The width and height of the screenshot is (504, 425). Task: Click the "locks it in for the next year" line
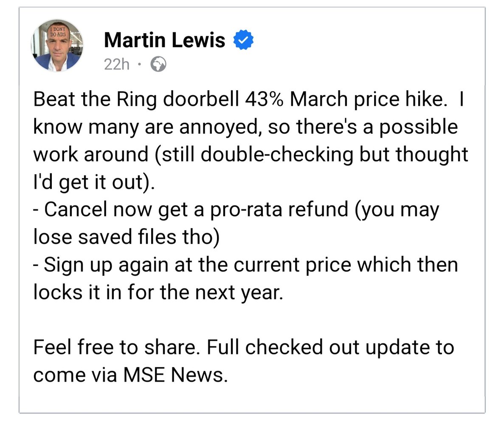(158, 293)
